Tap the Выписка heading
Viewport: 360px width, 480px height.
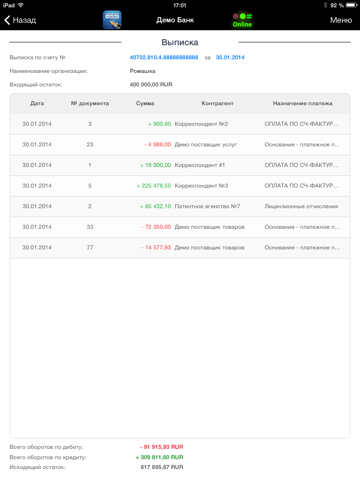coord(180,42)
